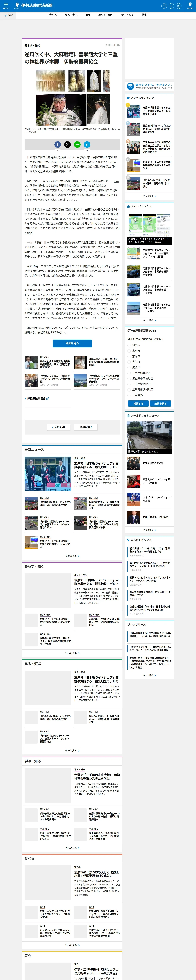The width and height of the screenshot is (196, 980).
Task: Open ranking item 1 日本版ライドシェア thumbnail
Action: (x=134, y=111)
